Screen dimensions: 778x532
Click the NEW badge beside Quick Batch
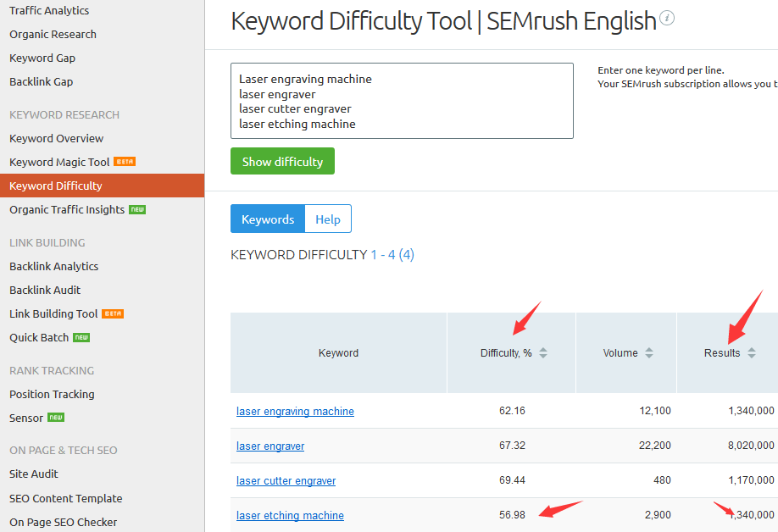(x=81, y=338)
